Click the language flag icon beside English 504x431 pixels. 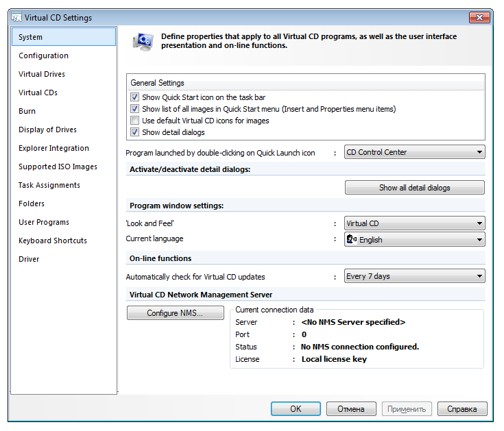(352, 239)
